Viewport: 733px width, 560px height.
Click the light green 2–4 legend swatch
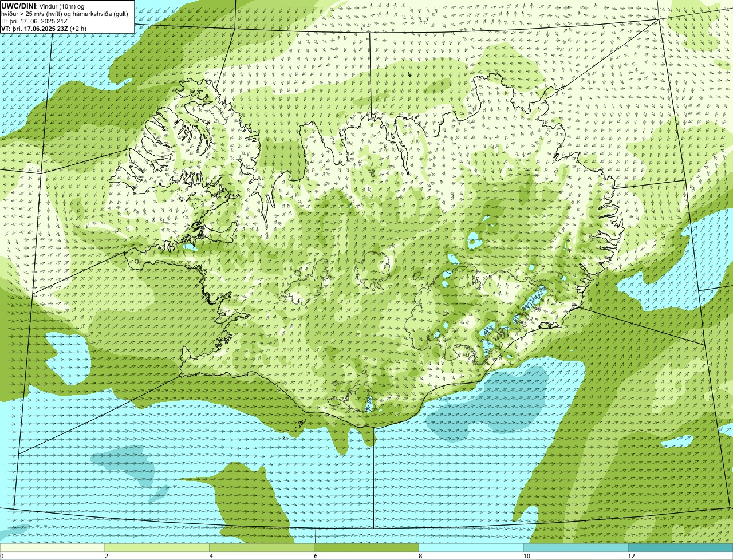click(157, 548)
